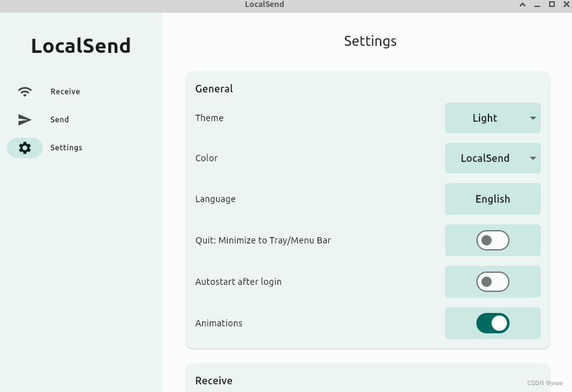Image resolution: width=572 pixels, height=392 pixels.
Task: Minimize the LocalSend window
Action: click(537, 5)
